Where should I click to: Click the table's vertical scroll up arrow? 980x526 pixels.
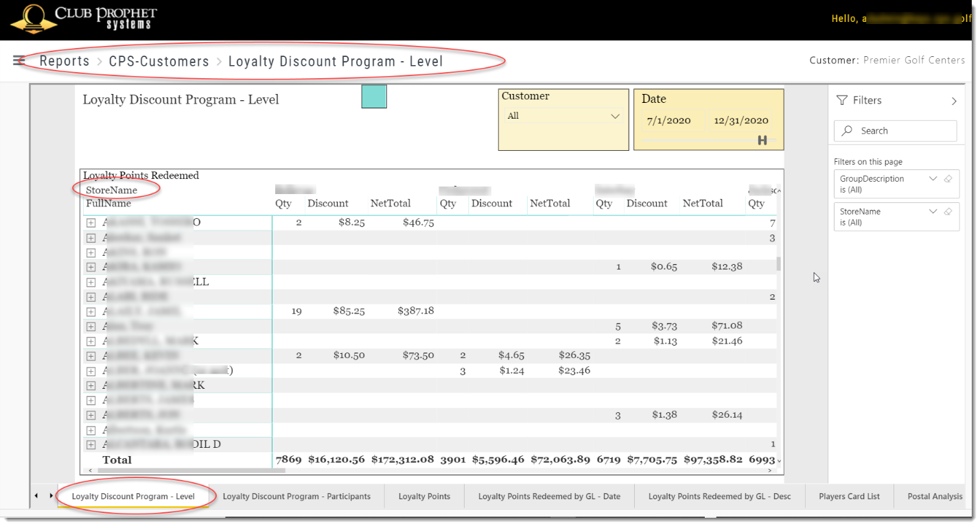point(778,191)
